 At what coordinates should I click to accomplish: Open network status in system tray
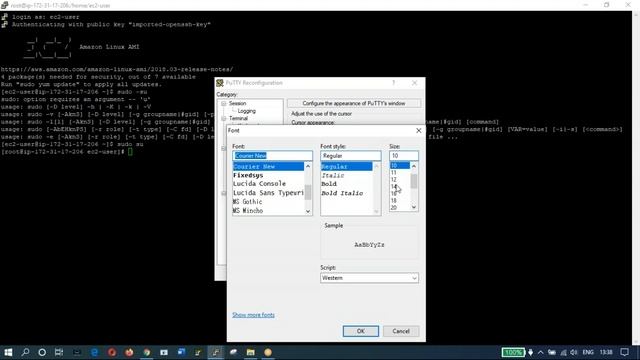[563, 352]
